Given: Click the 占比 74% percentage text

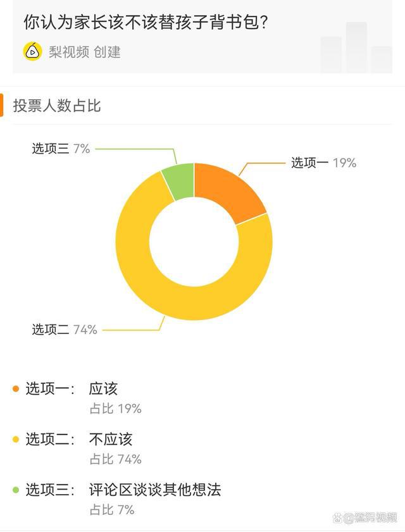Looking at the screenshot, I should (115, 459).
